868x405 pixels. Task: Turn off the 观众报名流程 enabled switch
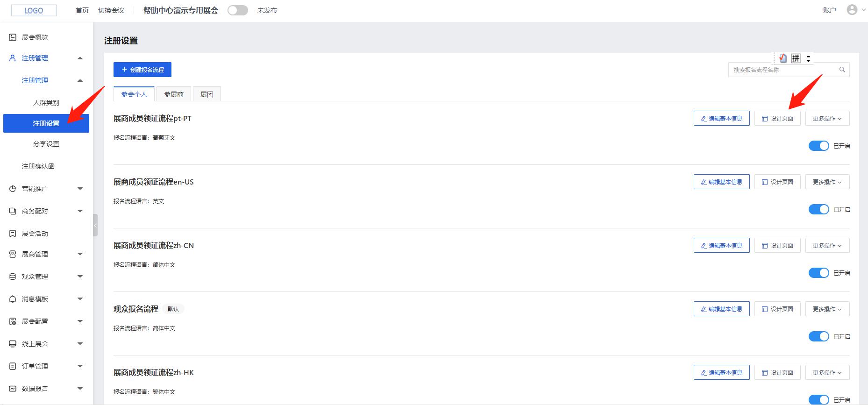tap(818, 336)
